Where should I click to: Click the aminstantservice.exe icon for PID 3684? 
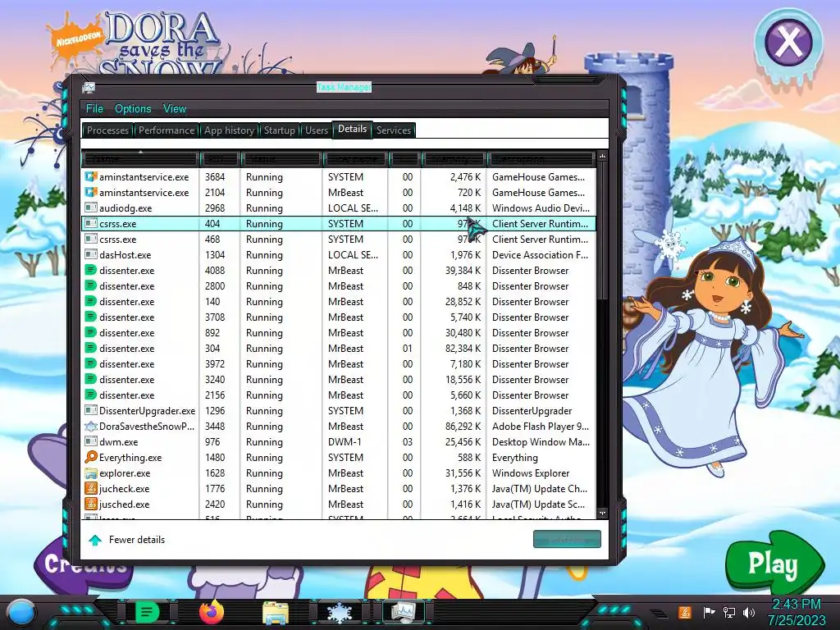point(91,177)
